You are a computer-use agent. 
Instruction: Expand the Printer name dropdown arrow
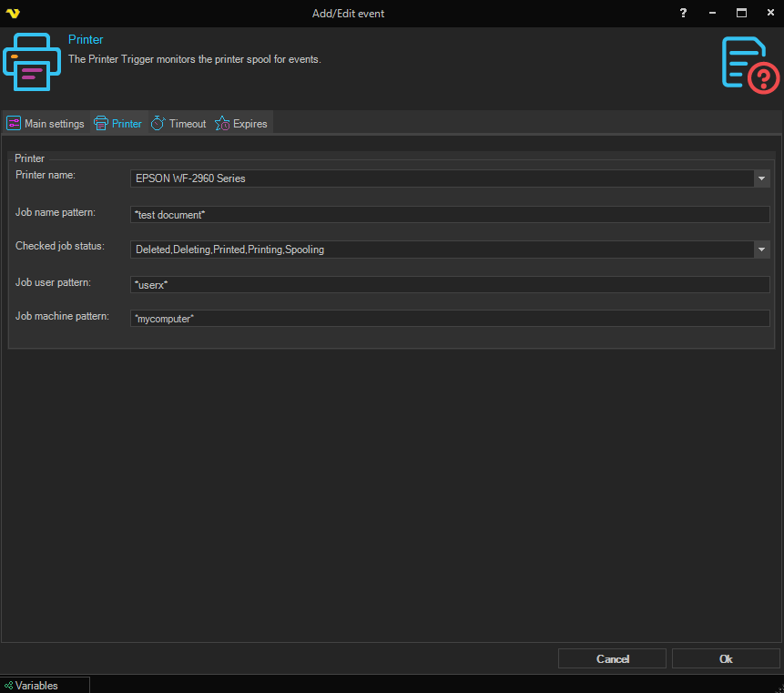(x=762, y=178)
